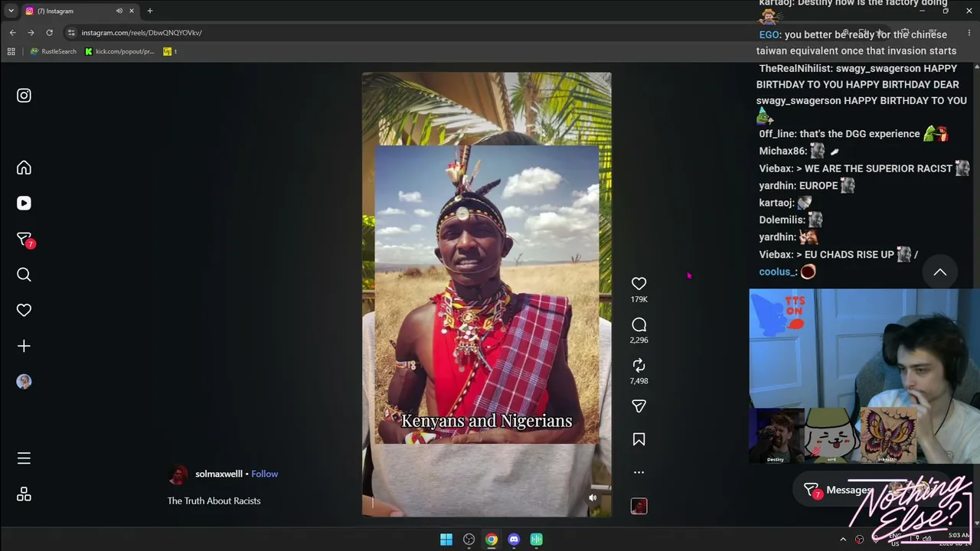Open the 't' bookmark
980x551 pixels.
(170, 51)
